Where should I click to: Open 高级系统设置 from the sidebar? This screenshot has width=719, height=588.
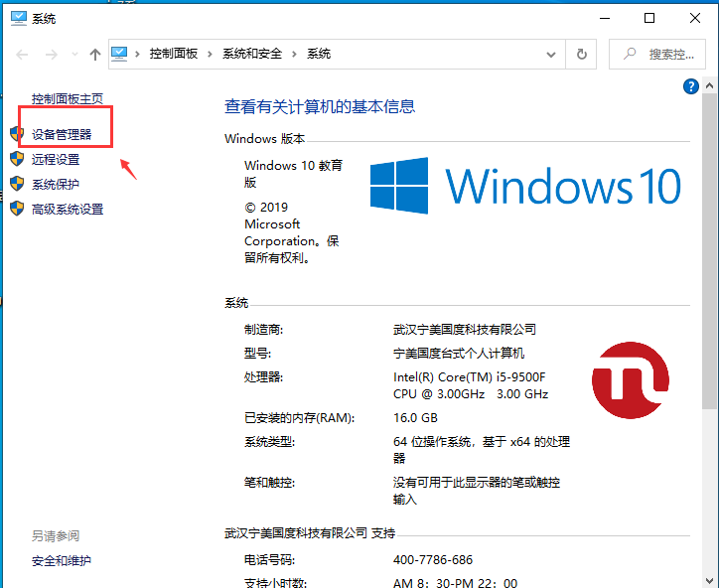(68, 210)
